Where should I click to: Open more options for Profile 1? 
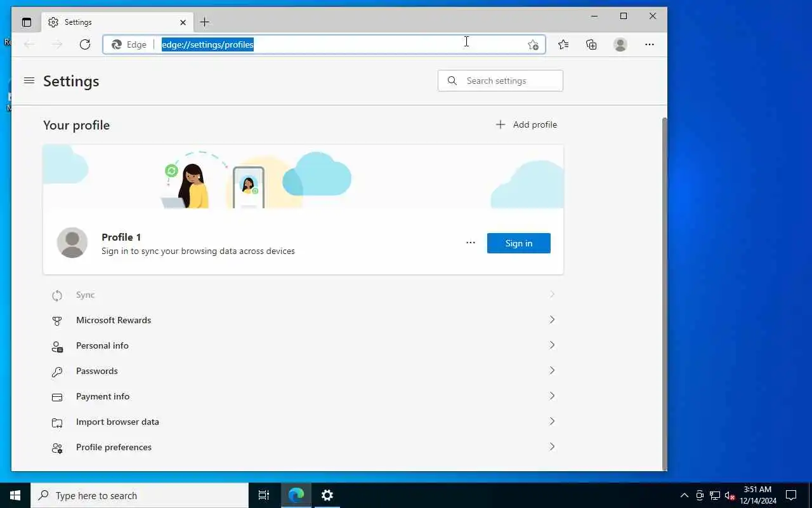point(471,243)
